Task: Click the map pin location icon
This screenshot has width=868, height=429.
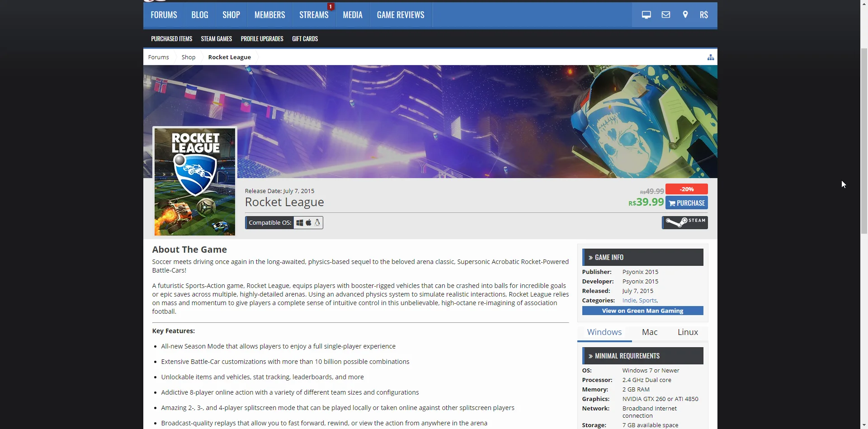Action: pos(685,15)
